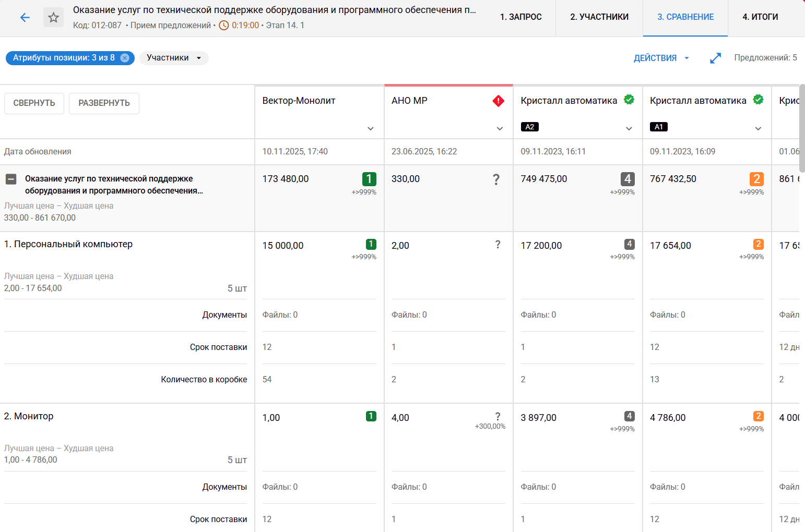Click the orange rank 2 badge by 767 432,50
Screen dimensions: 805x532
(756, 179)
